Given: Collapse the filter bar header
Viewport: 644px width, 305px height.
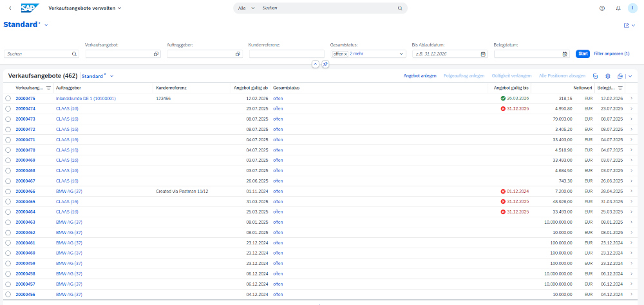Looking at the screenshot, I should tap(315, 64).
